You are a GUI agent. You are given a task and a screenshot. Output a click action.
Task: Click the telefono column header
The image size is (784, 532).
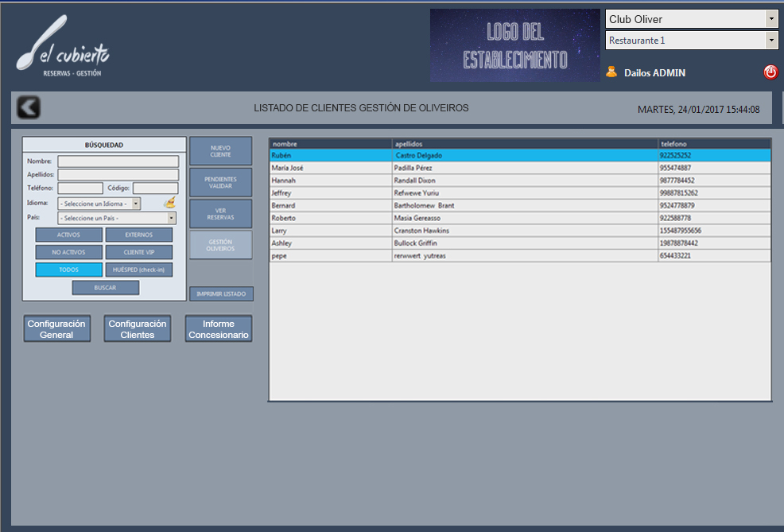click(x=714, y=144)
